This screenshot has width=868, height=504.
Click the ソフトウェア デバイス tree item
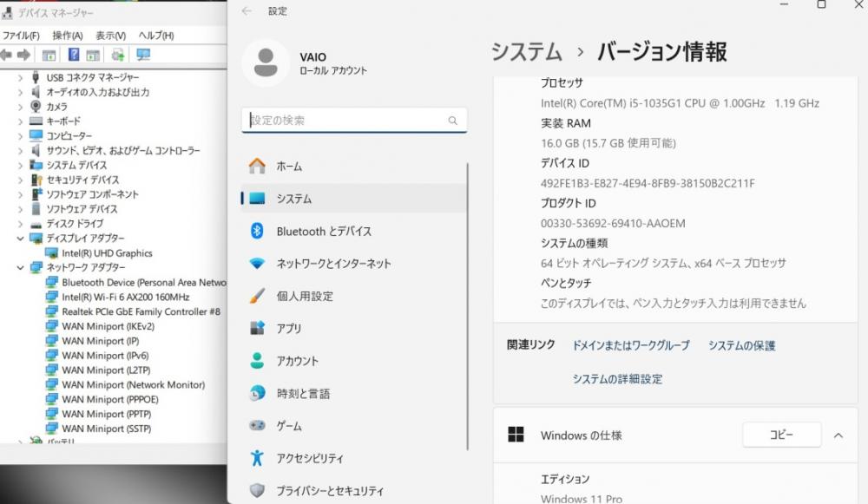click(x=82, y=209)
